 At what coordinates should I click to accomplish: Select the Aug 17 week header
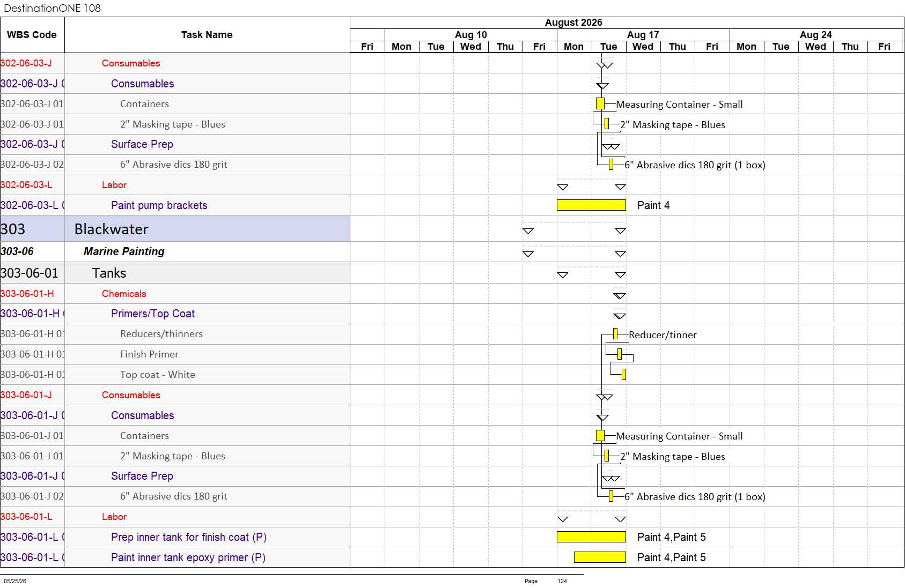pyautogui.click(x=643, y=35)
